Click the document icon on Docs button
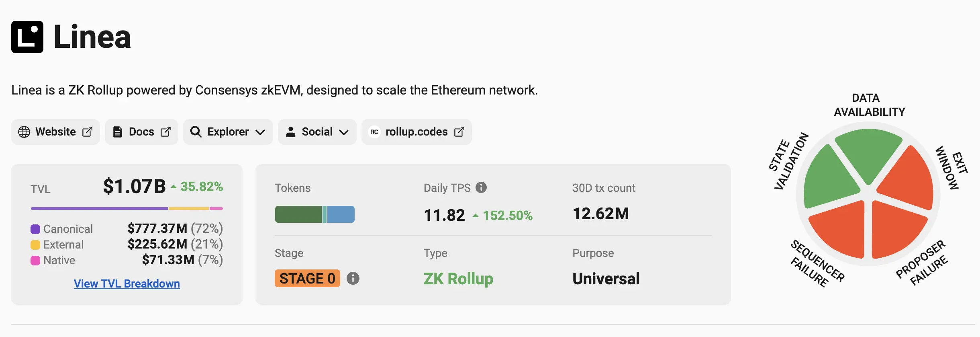Viewport: 980px width, 337px height. pos(117,132)
